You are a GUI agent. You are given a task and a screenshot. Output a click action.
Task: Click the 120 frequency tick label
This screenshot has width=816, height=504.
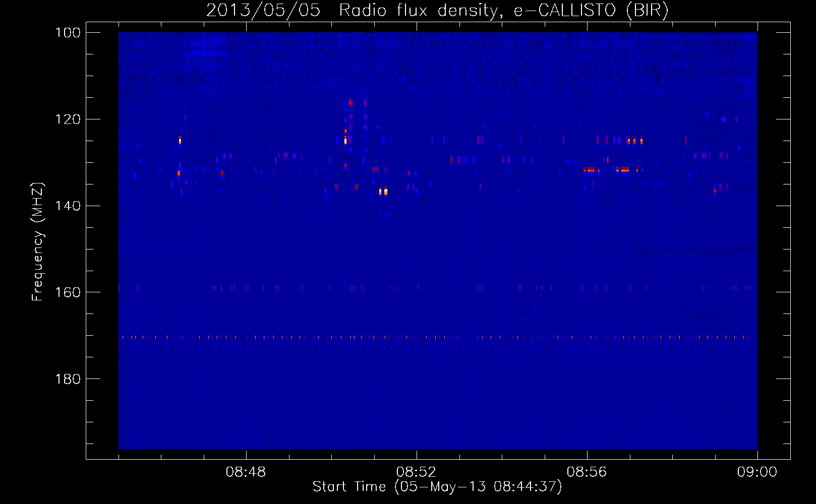[67, 119]
